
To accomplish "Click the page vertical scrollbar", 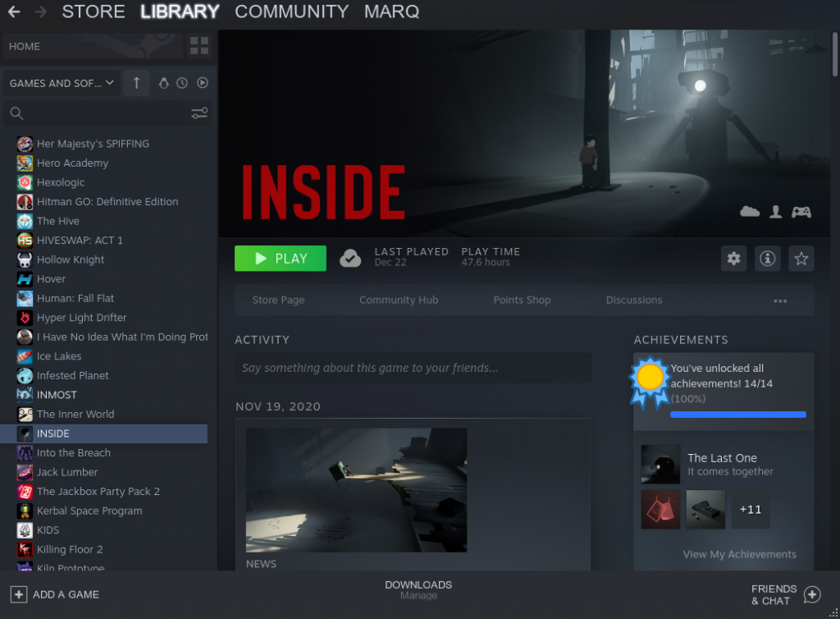I will 834,54.
